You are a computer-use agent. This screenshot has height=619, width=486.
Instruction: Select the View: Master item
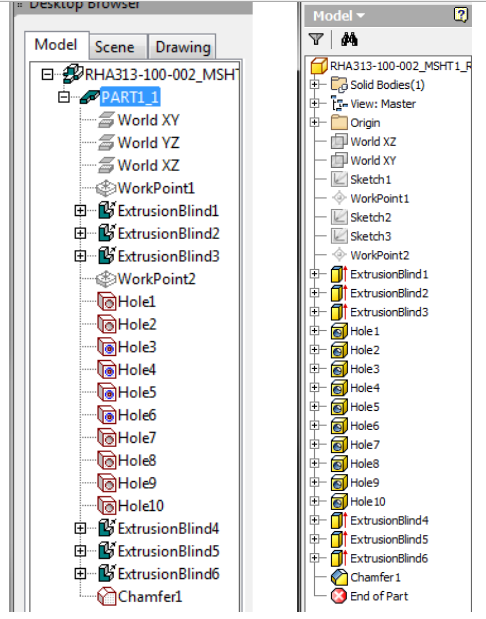(383, 103)
